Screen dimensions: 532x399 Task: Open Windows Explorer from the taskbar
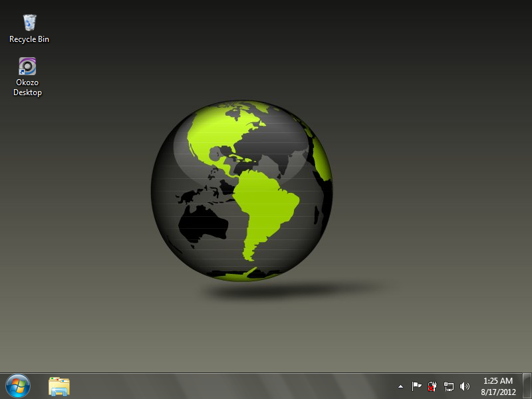59,386
